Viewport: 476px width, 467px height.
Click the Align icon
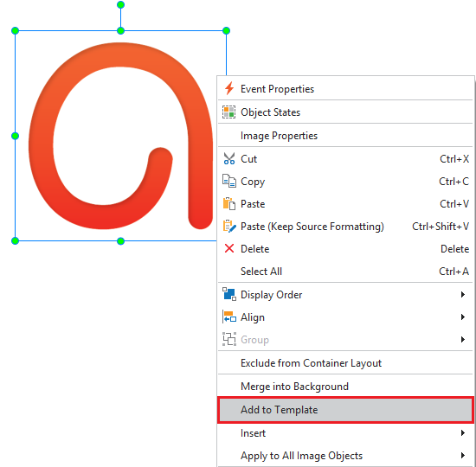pos(229,317)
